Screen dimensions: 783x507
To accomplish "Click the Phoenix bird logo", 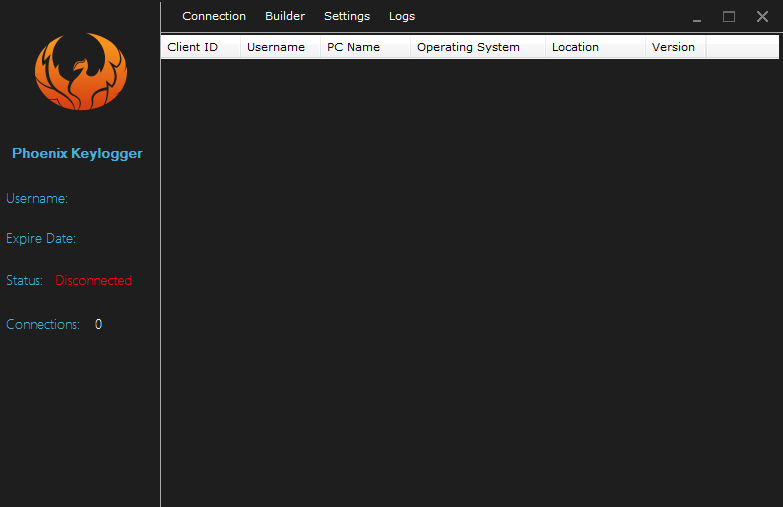I will pos(81,72).
